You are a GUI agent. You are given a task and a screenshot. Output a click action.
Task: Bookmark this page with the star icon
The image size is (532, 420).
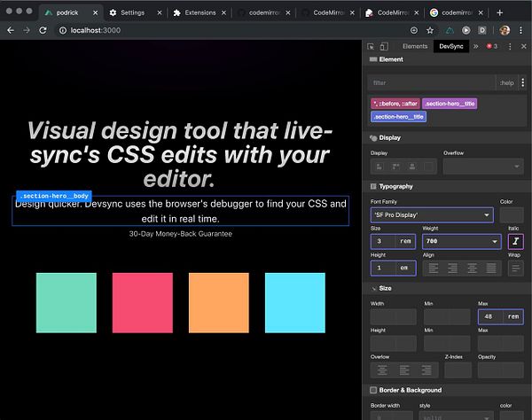[x=430, y=30]
